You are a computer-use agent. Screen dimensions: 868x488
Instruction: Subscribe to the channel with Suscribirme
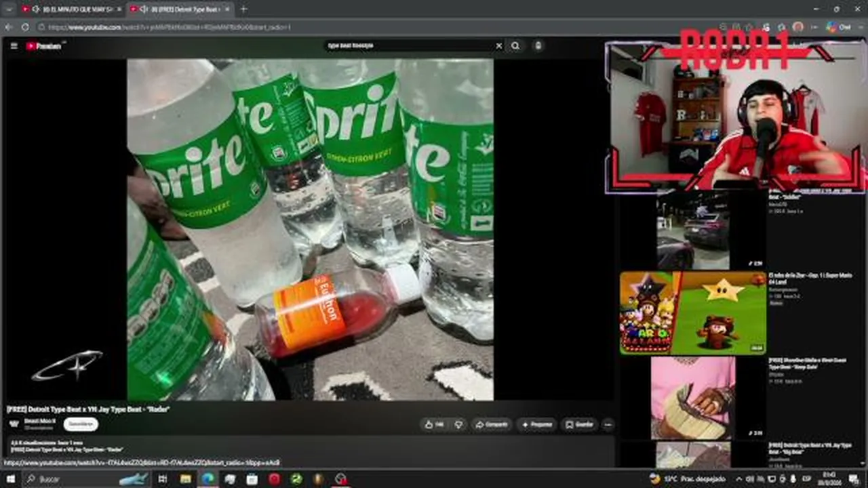[x=81, y=424]
